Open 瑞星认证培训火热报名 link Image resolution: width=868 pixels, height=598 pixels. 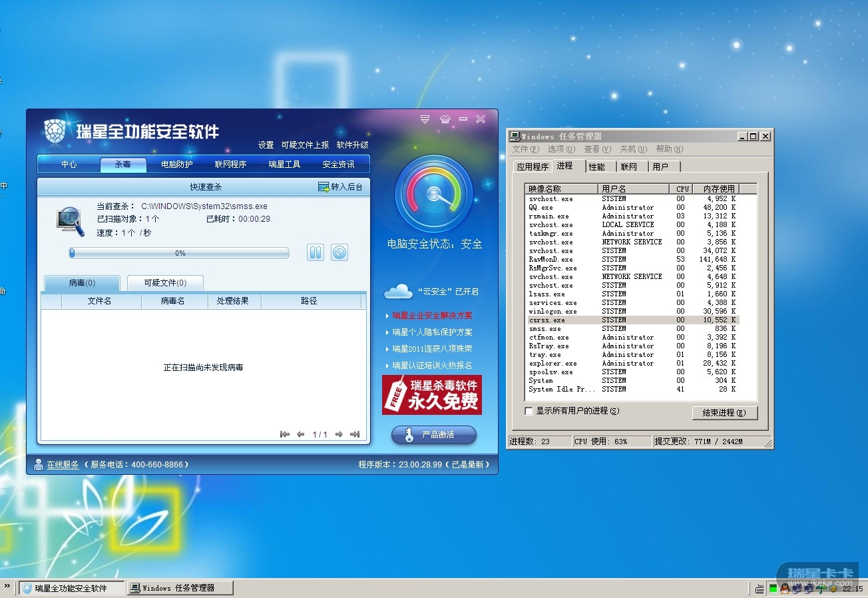point(432,366)
